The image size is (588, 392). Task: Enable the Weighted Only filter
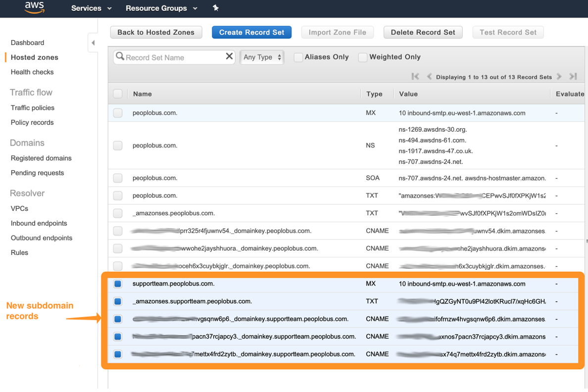pyautogui.click(x=363, y=57)
